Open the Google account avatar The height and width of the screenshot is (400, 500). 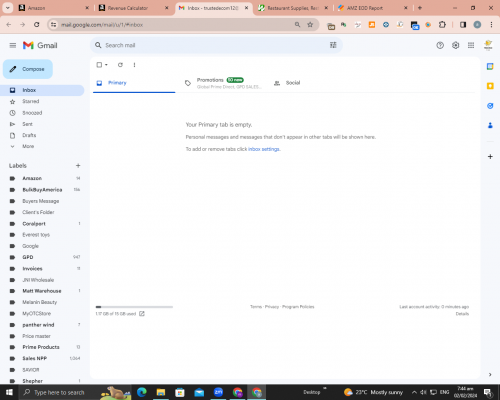click(488, 45)
